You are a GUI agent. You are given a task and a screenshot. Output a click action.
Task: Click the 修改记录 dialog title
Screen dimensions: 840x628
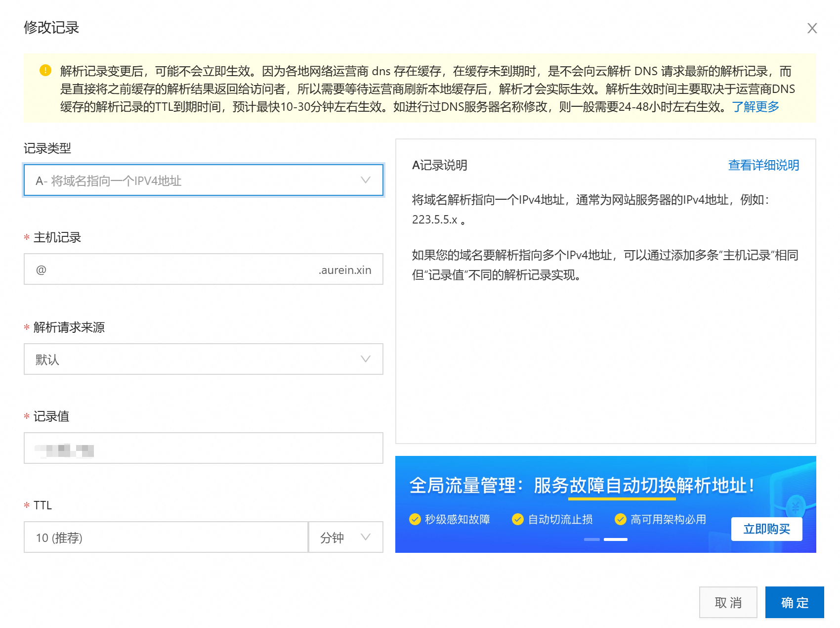pyautogui.click(x=51, y=28)
